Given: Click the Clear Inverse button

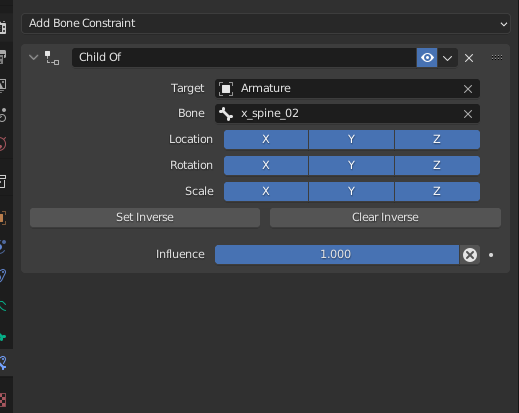Looking at the screenshot, I should tap(385, 218).
